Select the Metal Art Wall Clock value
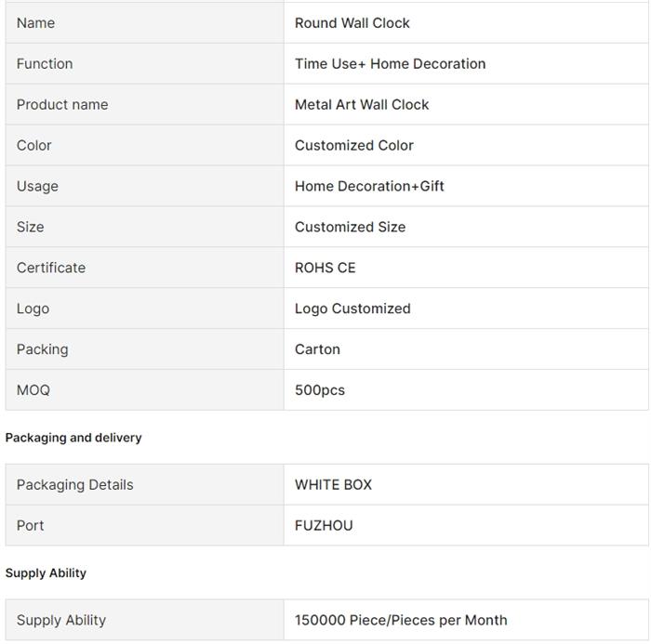 pos(362,105)
